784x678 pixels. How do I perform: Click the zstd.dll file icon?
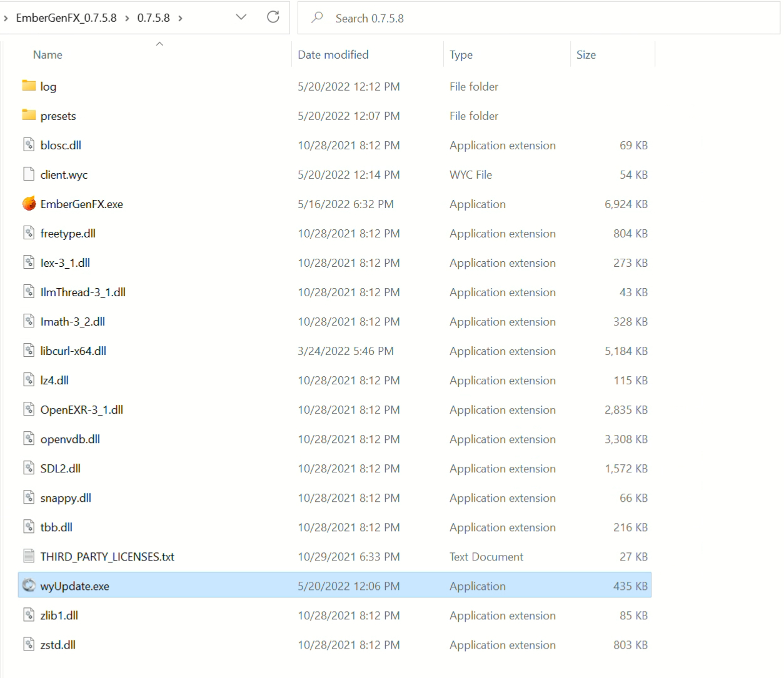click(x=29, y=644)
